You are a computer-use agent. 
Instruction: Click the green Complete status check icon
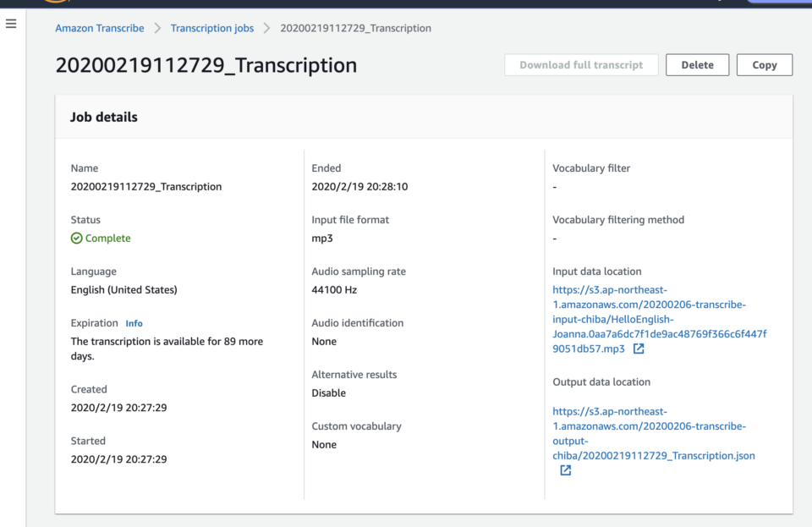tap(77, 239)
